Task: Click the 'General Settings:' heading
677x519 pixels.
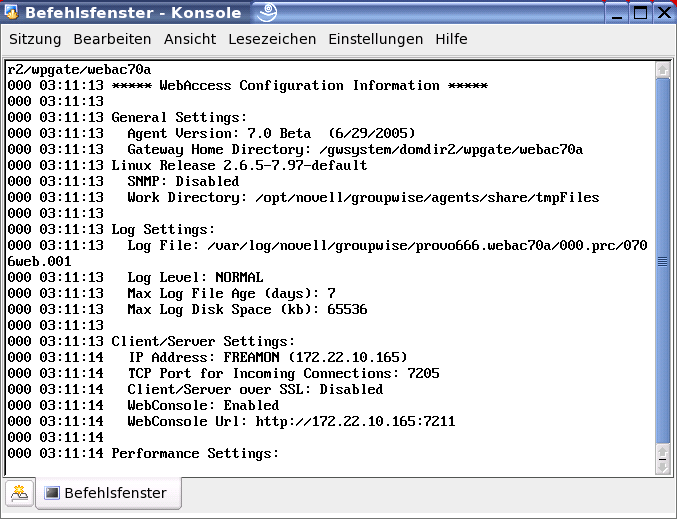Action: click(179, 117)
